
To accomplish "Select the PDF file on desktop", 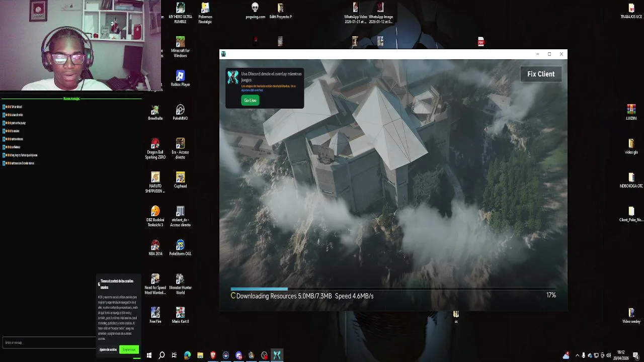I will 481,41.
